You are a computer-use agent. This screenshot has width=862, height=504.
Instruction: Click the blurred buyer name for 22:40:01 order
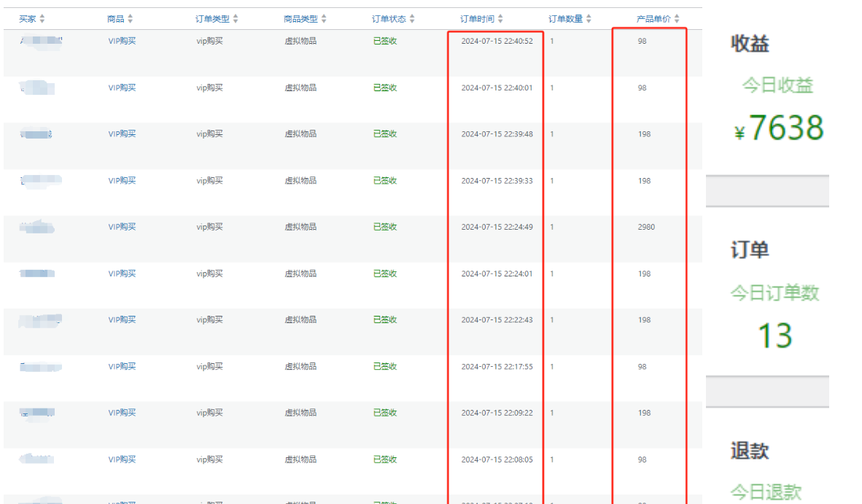pyautogui.click(x=37, y=88)
